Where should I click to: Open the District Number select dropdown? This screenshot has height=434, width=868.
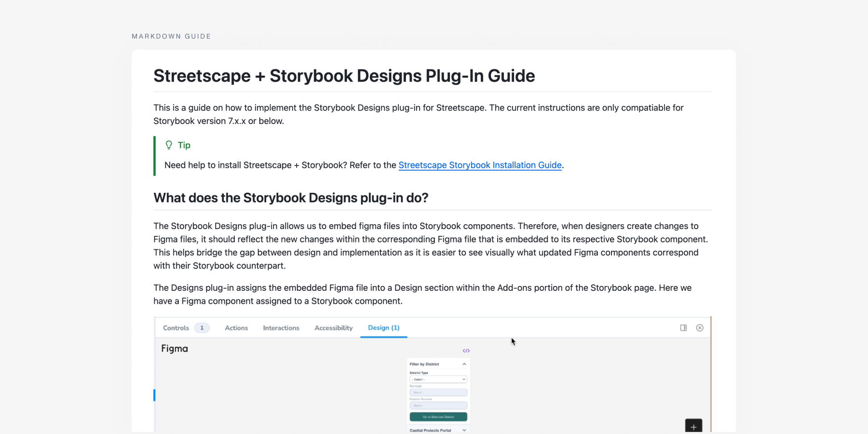[x=438, y=406]
